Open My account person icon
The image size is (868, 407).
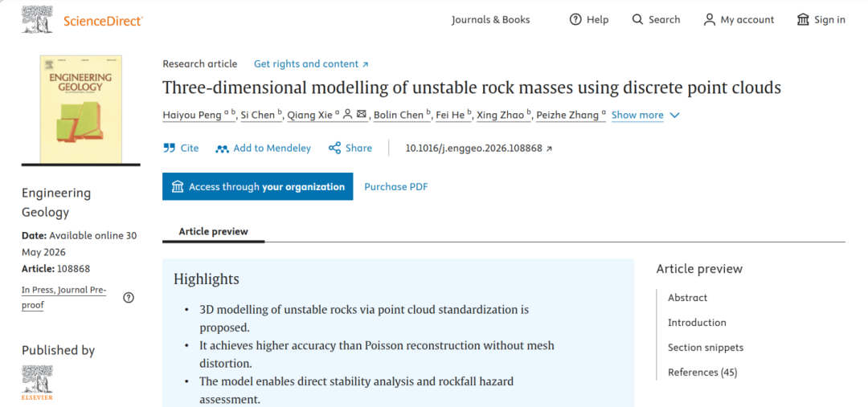coord(709,20)
